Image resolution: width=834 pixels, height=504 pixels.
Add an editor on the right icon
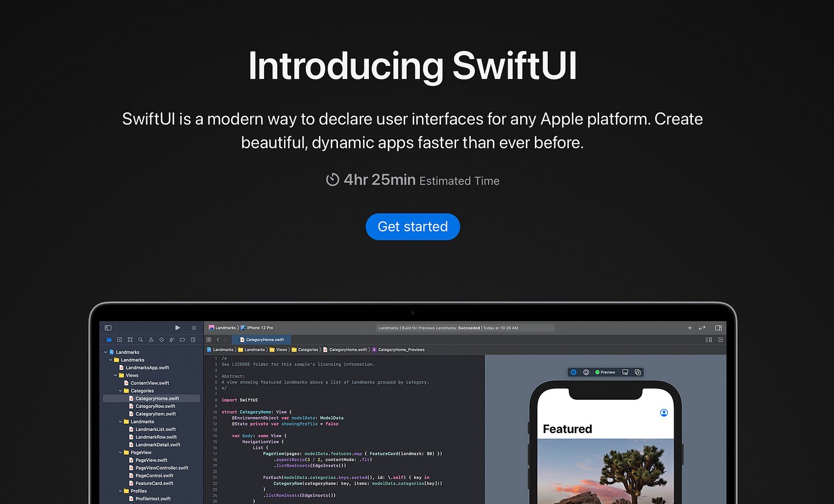[x=721, y=340]
